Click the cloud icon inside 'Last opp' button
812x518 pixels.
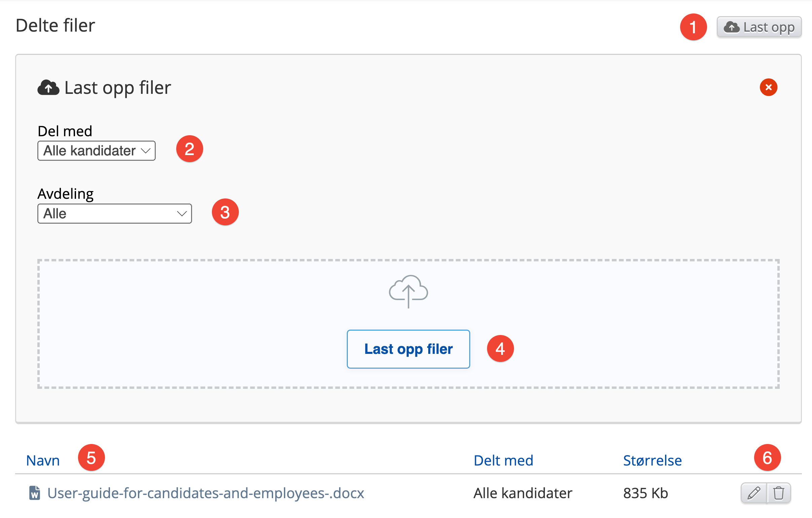coord(731,27)
